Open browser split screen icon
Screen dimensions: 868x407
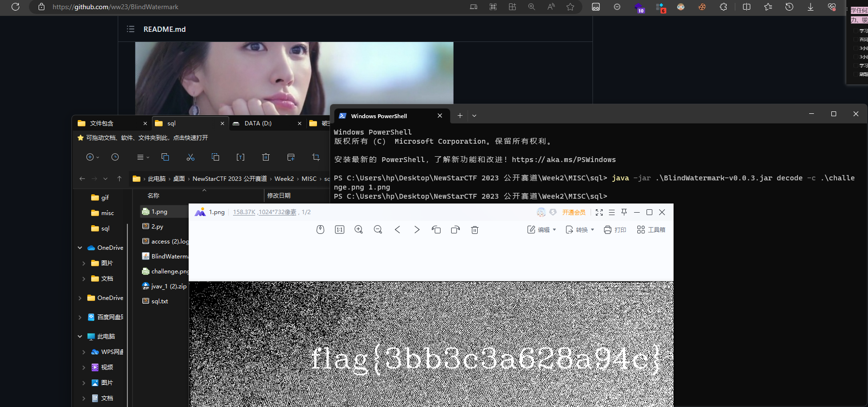point(747,7)
